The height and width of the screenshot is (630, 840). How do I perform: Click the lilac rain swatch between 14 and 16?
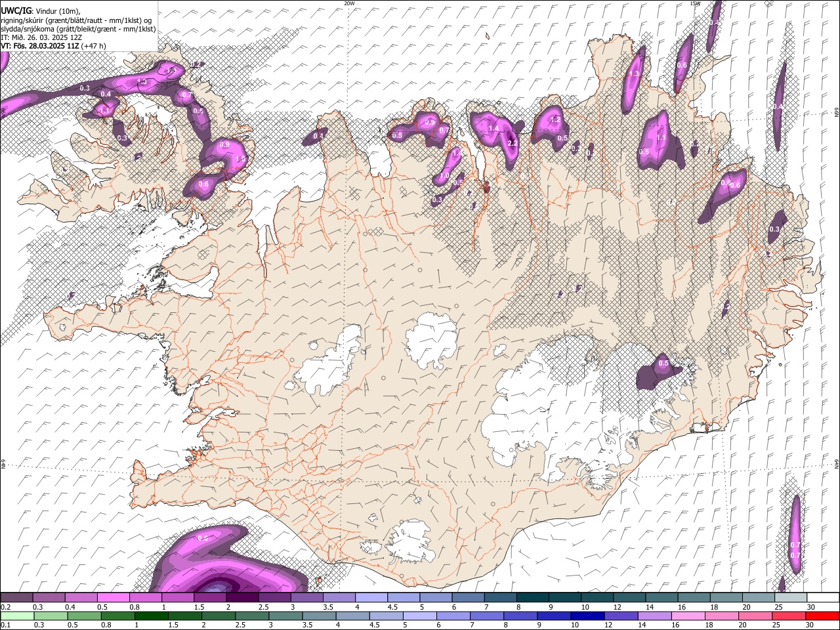654,616
